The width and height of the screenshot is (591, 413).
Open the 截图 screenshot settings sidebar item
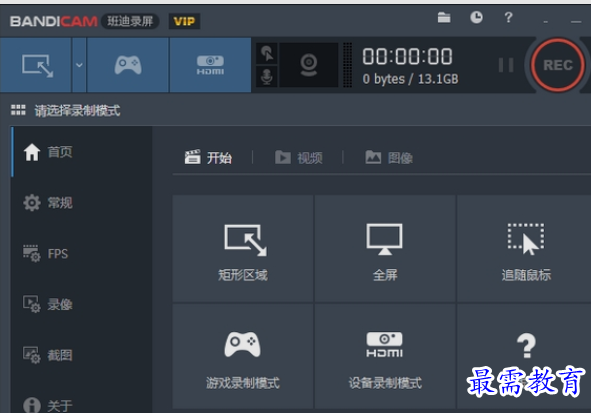(x=82, y=355)
